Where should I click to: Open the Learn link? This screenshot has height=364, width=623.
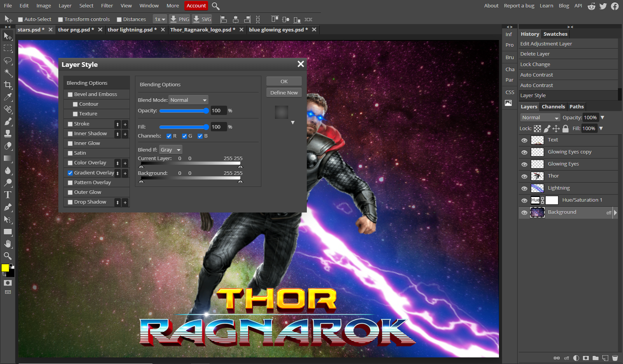[546, 6]
